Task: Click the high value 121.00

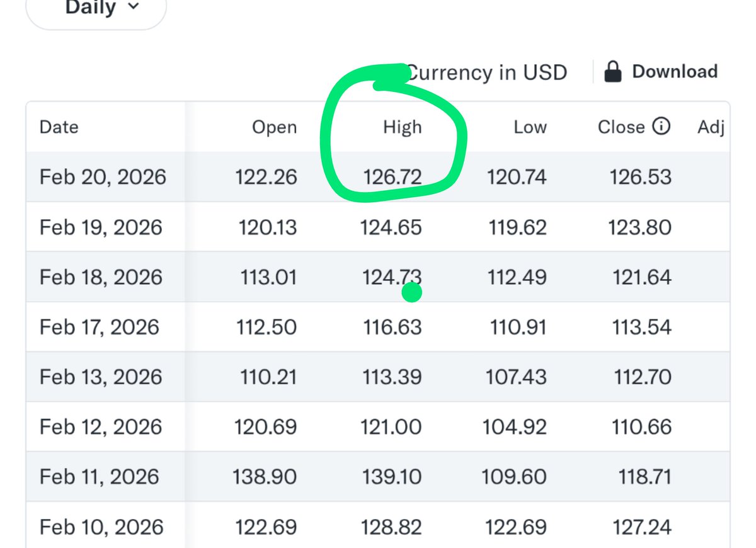Action: [x=392, y=427]
